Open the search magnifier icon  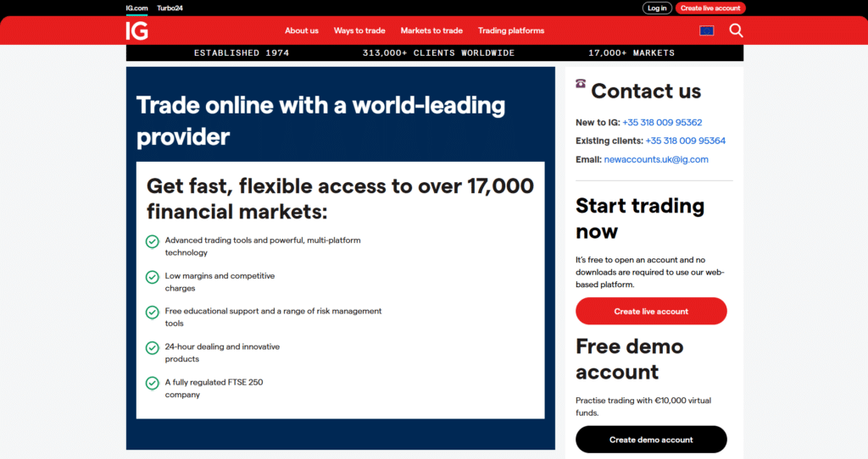click(x=736, y=30)
